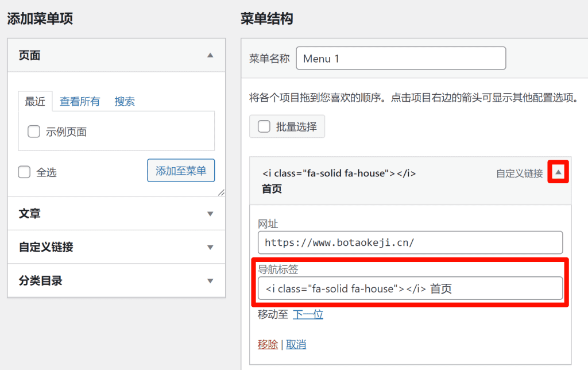This screenshot has height=370, width=588.
Task: Toggle the 批量选择 checkbox
Action: pyautogui.click(x=264, y=127)
